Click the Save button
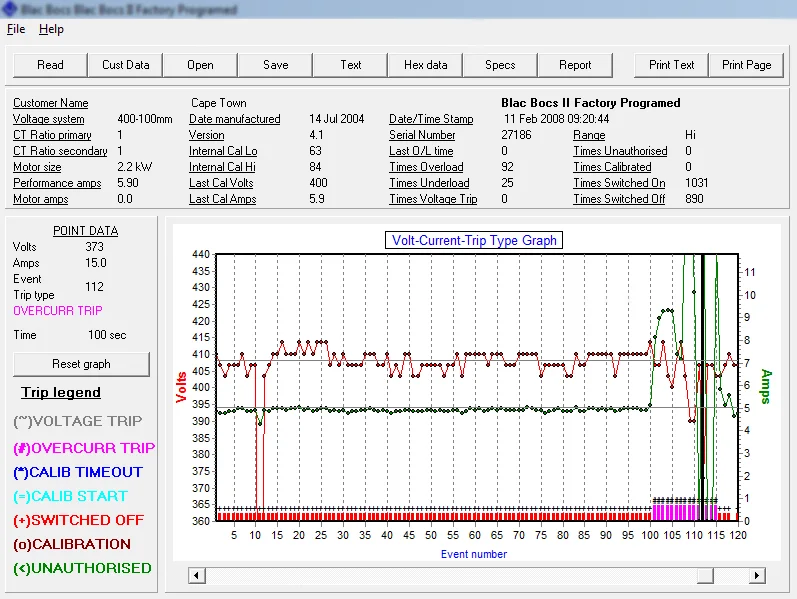 pos(275,65)
